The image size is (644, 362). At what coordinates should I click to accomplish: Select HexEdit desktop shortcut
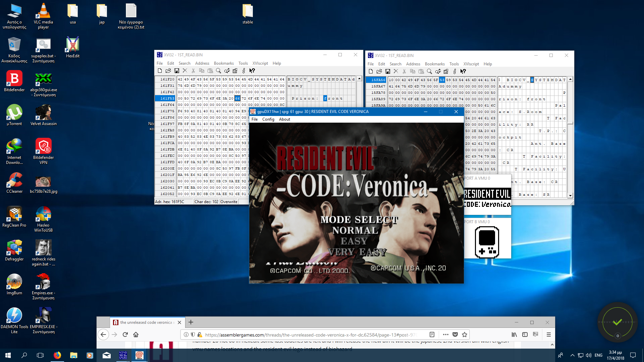click(x=72, y=48)
